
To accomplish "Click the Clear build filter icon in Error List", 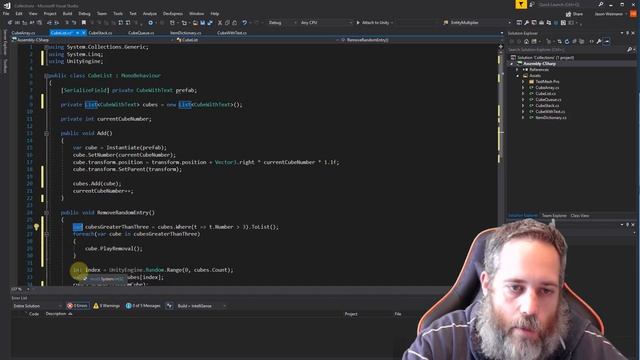I will (169, 306).
